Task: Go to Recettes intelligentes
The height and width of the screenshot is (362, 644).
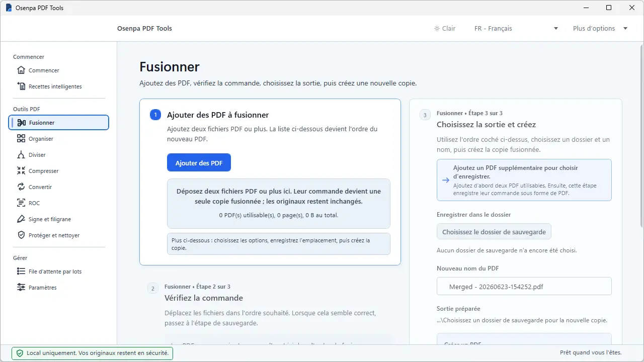Action: pos(59,86)
